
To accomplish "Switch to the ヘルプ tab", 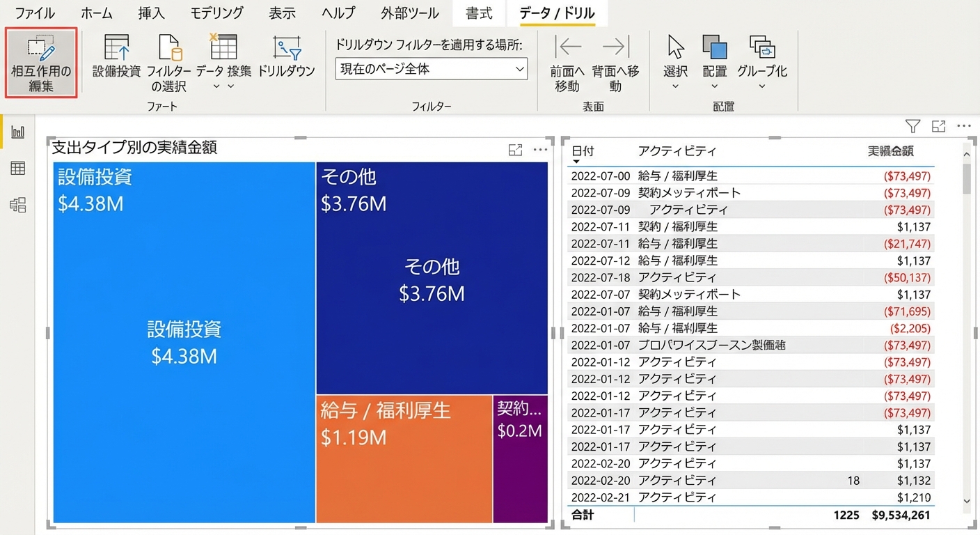I will (x=338, y=13).
